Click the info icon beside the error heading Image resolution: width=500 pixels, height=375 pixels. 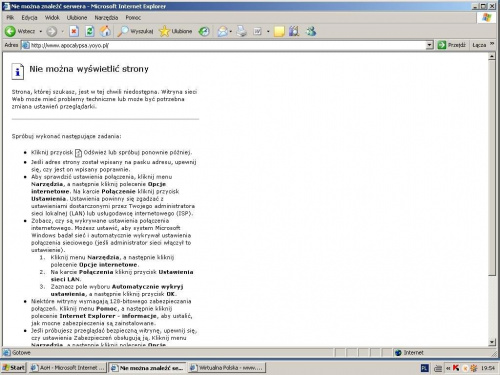[18, 71]
